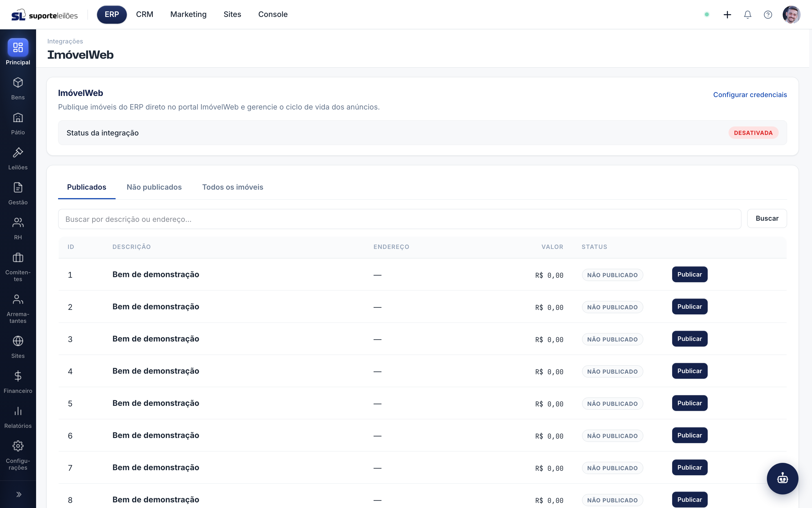
Task: Open the Bens cube icon
Action: [18, 83]
